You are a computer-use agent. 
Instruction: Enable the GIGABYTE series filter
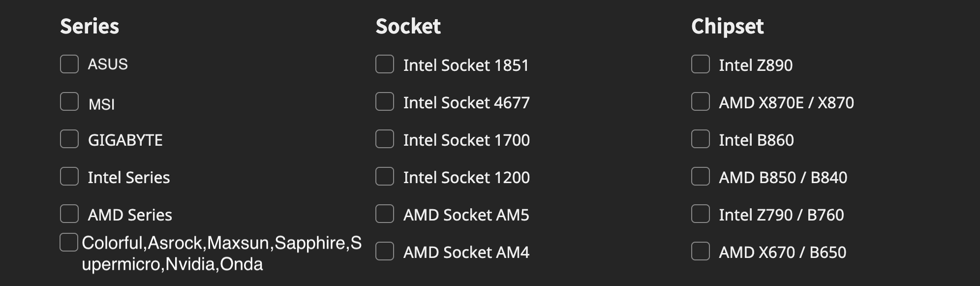coord(69,139)
